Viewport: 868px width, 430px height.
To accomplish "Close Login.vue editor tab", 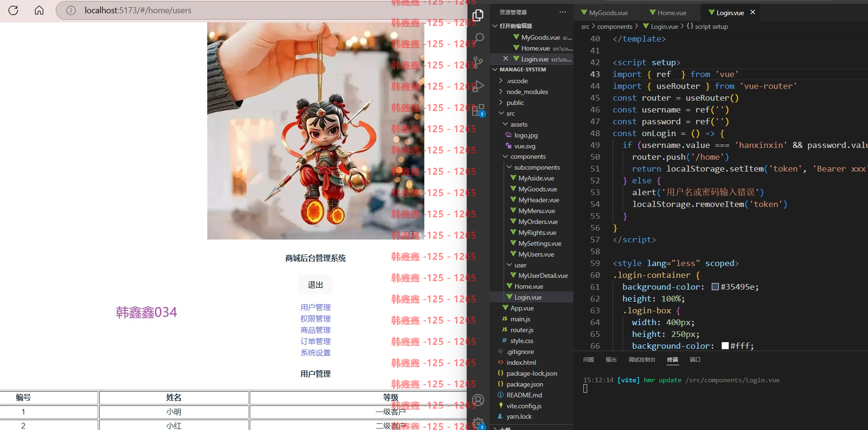I will [753, 12].
